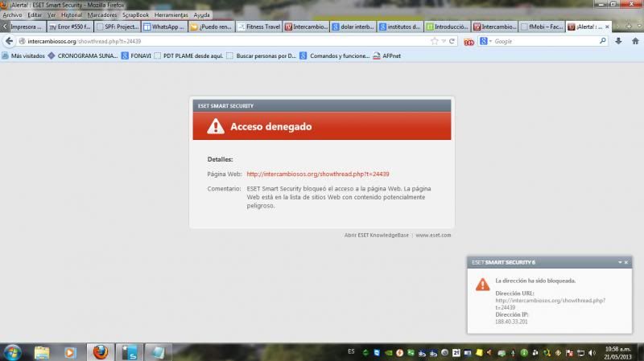The height and width of the screenshot is (361, 644).
Task: Click the ES language indicator
Action: 351,351
